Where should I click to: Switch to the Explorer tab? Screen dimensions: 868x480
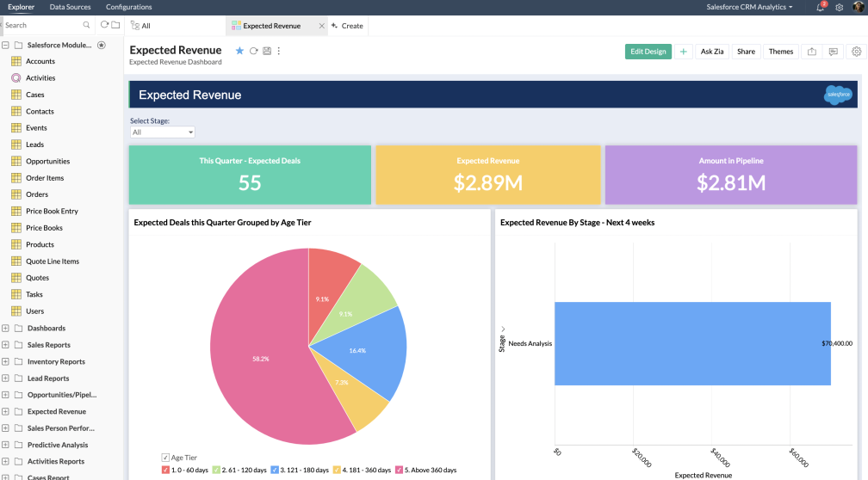pos(21,7)
